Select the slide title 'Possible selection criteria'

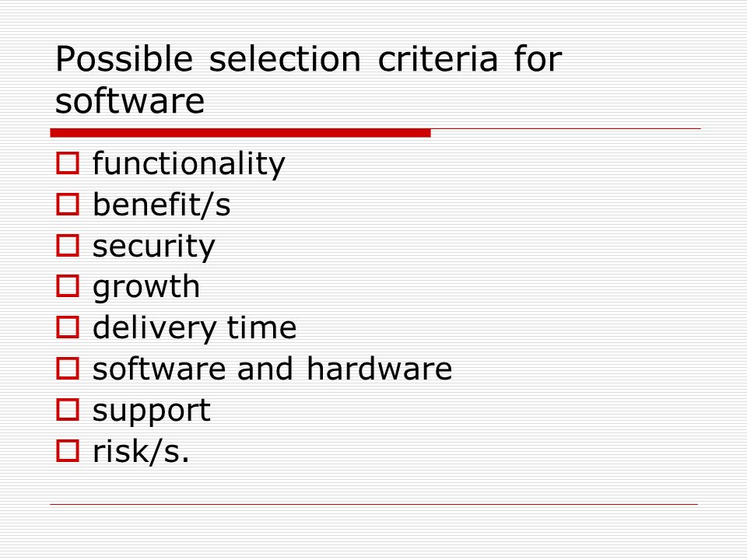pyautogui.click(x=277, y=60)
